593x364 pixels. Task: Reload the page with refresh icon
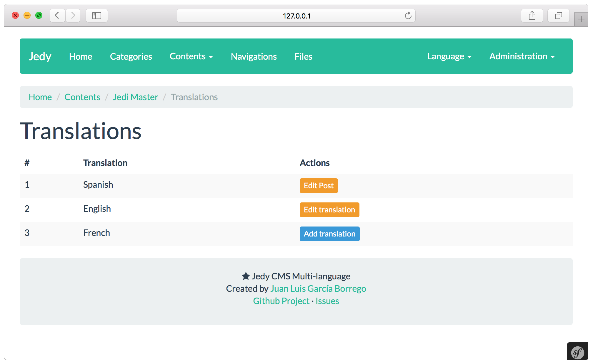click(408, 16)
